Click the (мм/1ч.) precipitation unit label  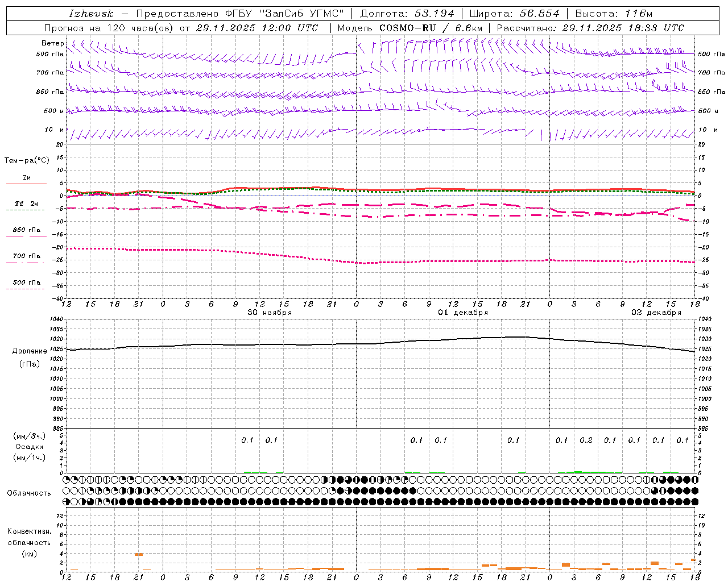30,458
